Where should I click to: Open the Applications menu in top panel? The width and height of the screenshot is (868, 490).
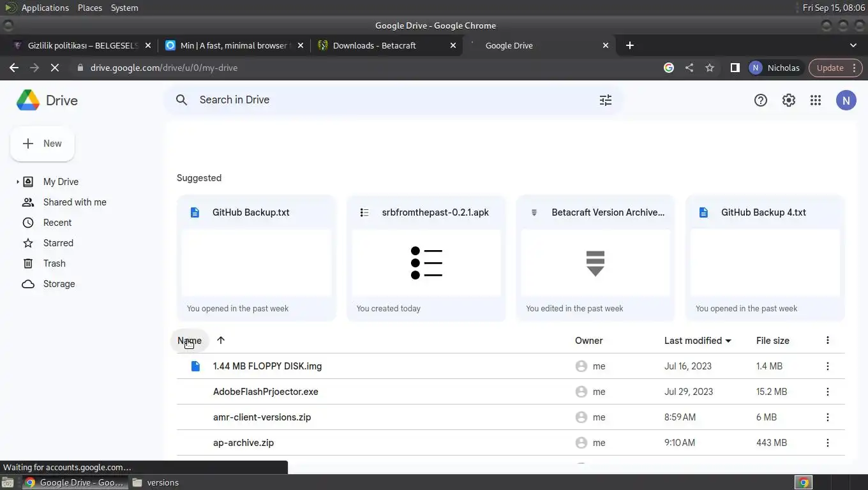(45, 8)
